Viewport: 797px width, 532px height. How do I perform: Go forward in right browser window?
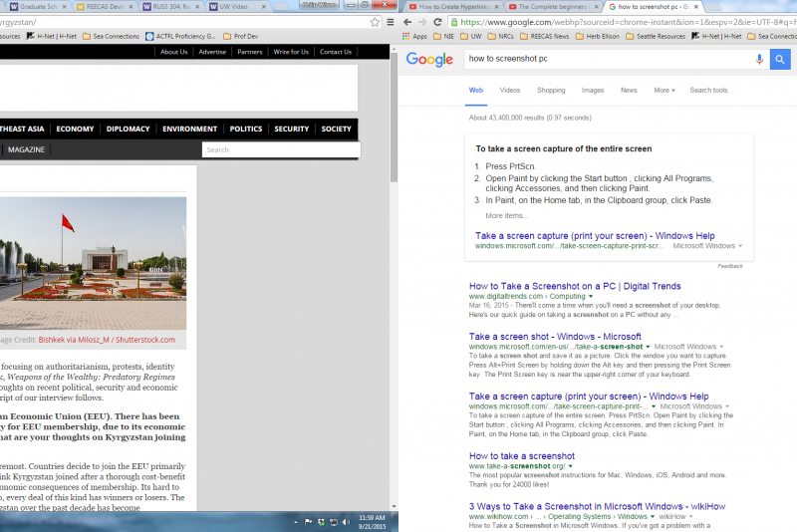(422, 22)
